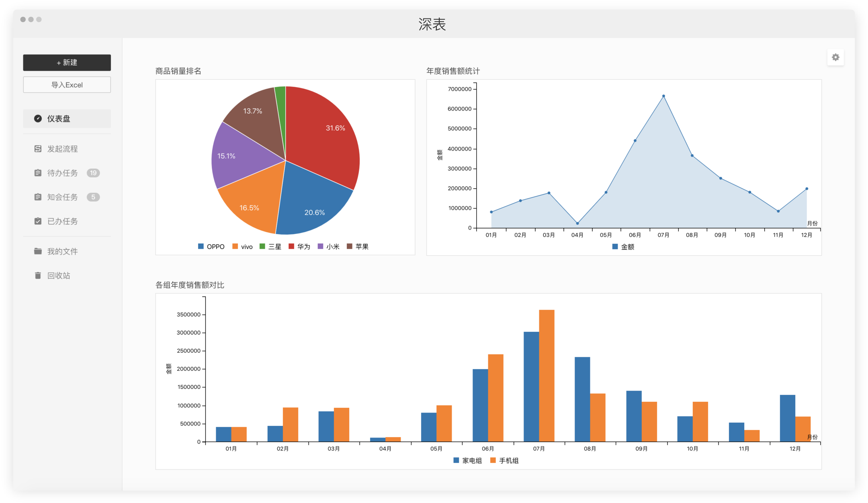Toggle the 华为 legend entry
This screenshot has width=868, height=503.
[x=303, y=246]
